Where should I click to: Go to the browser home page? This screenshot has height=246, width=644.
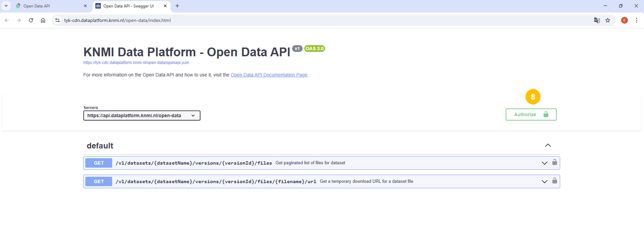pos(43,20)
